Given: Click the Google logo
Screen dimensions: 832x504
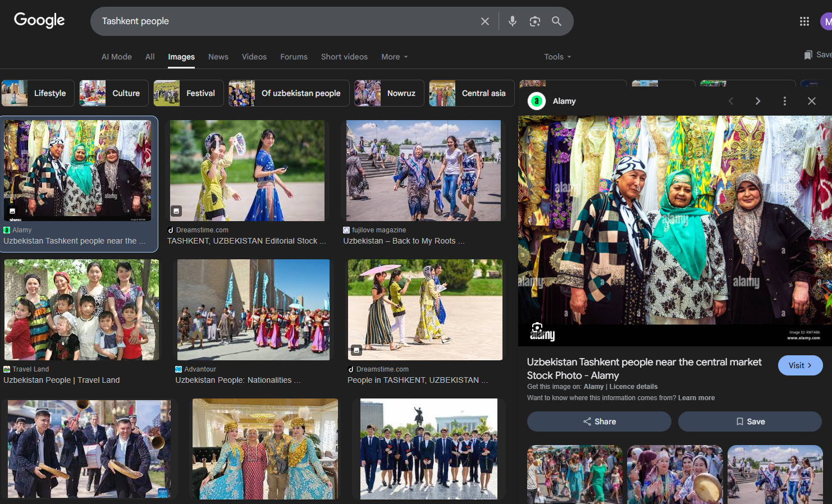Looking at the screenshot, I should pos(39,20).
